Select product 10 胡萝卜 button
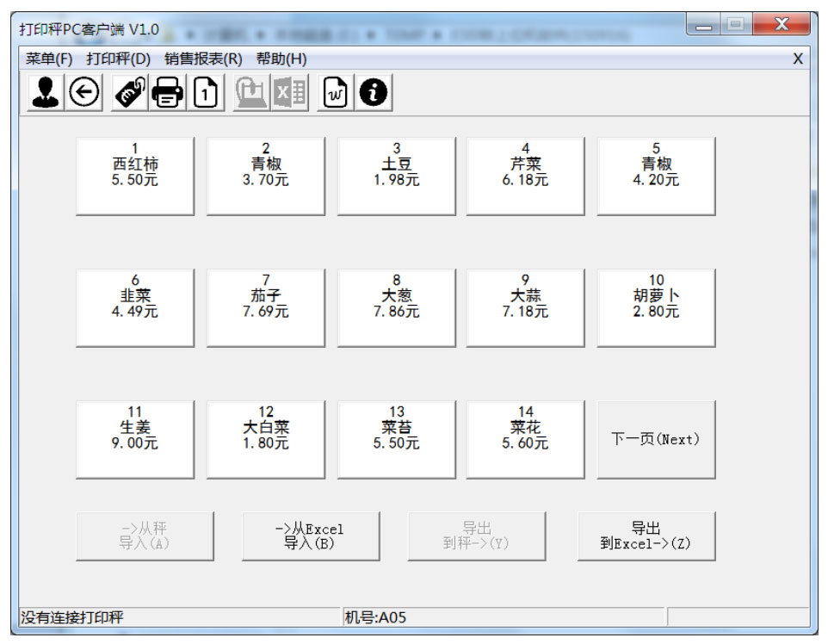The width and height of the screenshot is (828, 644). click(x=656, y=307)
